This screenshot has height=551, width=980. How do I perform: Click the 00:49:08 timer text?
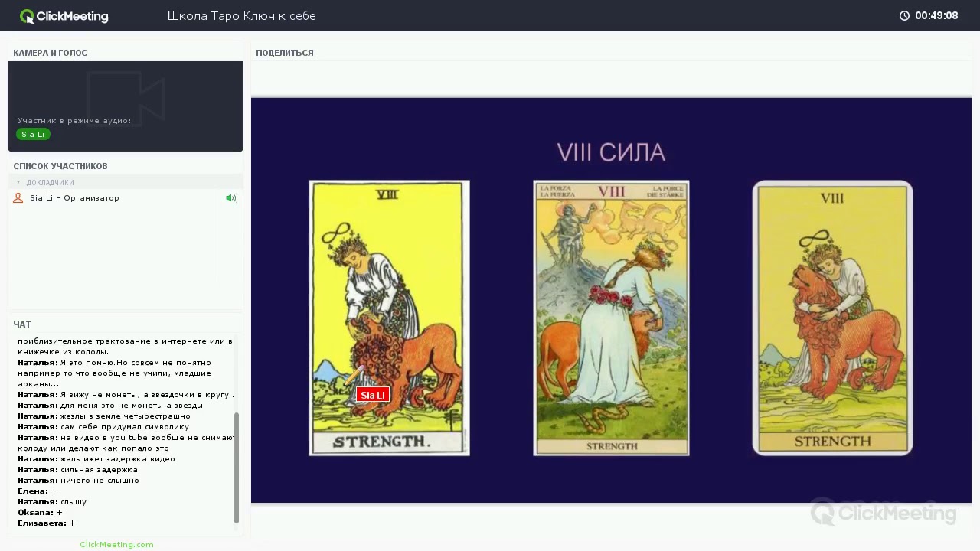[936, 15]
